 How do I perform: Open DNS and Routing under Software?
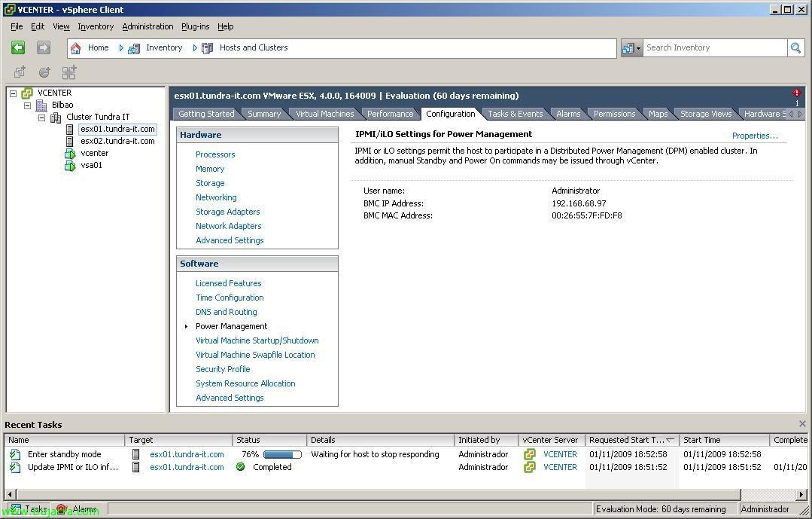(227, 312)
